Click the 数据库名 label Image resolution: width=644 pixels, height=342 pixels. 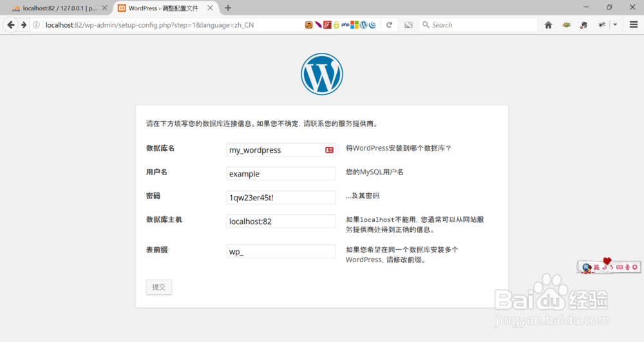(160, 148)
